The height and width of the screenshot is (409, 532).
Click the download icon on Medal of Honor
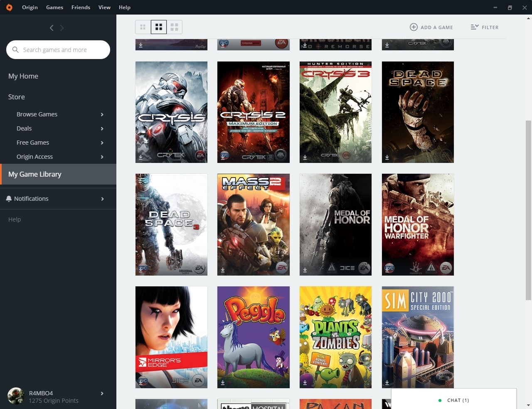(305, 270)
